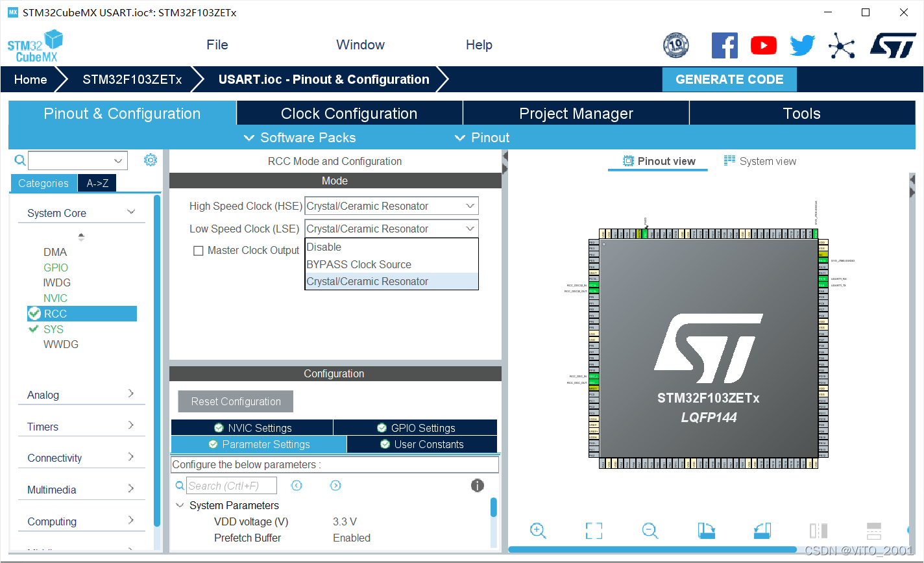Image resolution: width=924 pixels, height=563 pixels.
Task: Click the STM32F103ZETx breadcrumb
Action: (132, 79)
